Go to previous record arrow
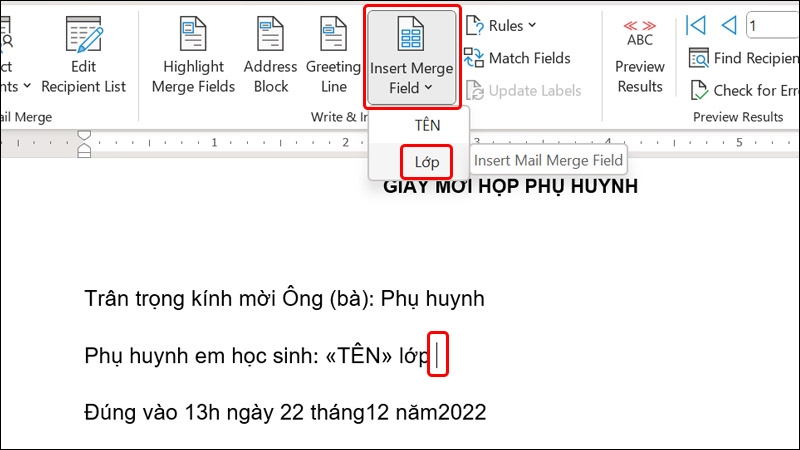The width and height of the screenshot is (800, 450). tap(729, 25)
